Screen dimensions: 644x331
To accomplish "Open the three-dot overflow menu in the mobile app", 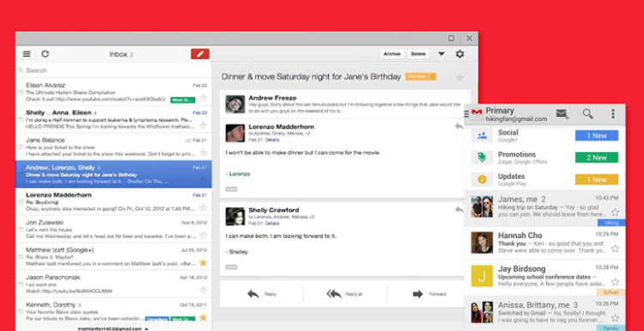I will pyautogui.click(x=613, y=113).
